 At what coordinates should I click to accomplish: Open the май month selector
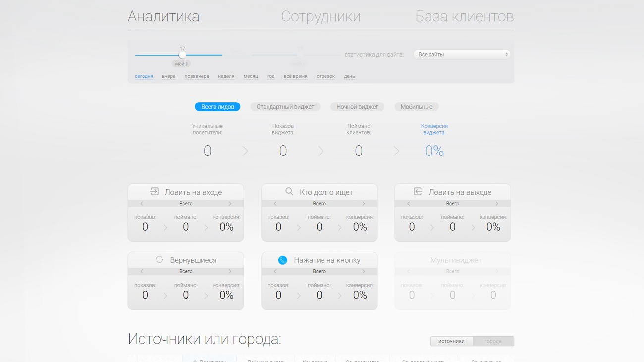pyautogui.click(x=181, y=64)
